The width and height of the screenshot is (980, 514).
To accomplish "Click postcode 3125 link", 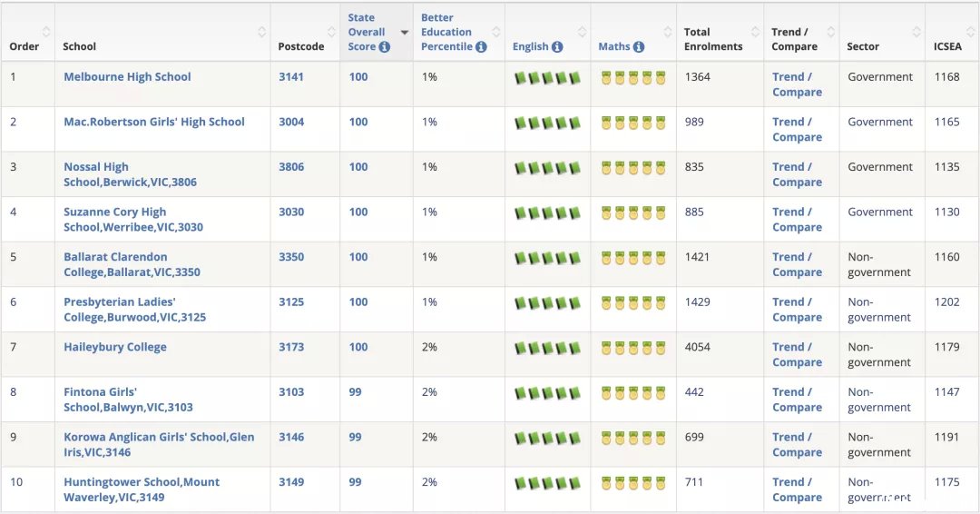I will 291,302.
